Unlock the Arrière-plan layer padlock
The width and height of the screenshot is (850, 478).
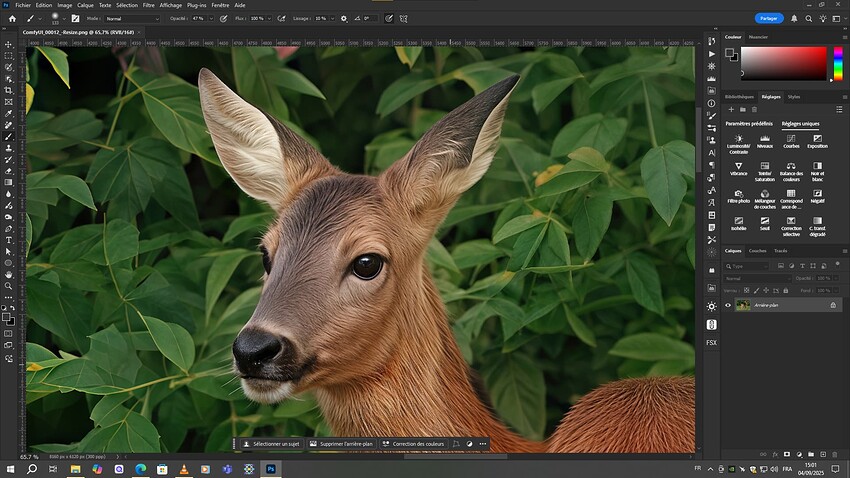pyautogui.click(x=833, y=305)
